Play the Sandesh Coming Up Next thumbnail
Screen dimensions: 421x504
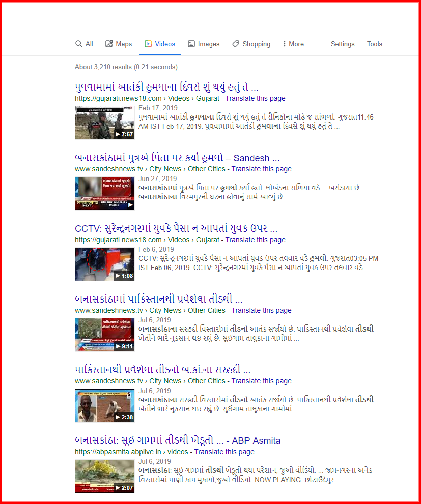(x=105, y=193)
